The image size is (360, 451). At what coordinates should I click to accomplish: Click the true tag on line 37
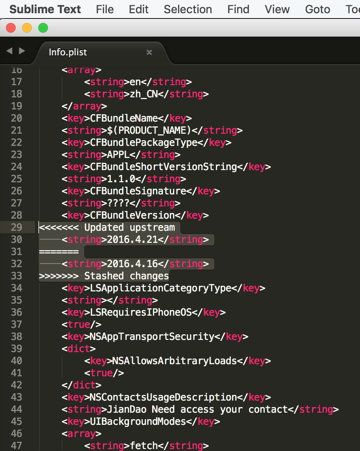coord(82,324)
